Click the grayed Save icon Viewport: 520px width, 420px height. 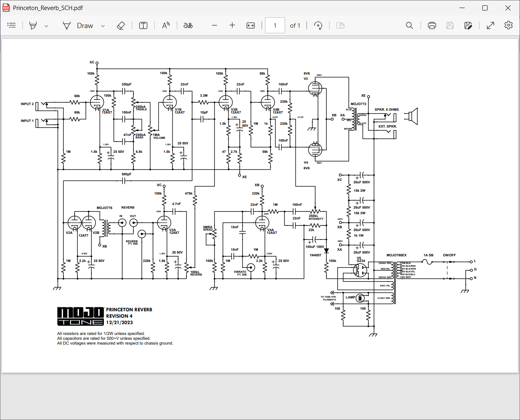click(x=450, y=25)
